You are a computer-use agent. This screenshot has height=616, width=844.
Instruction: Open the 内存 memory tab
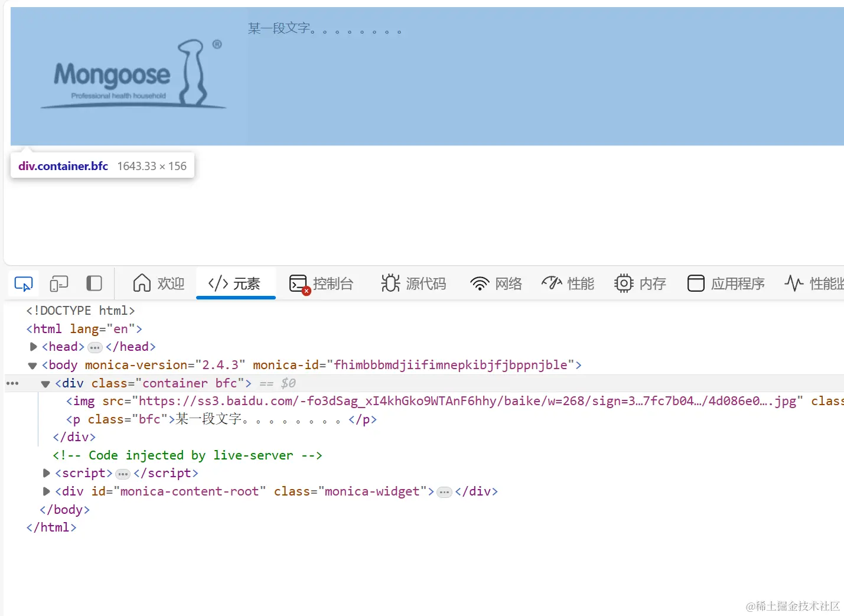(x=640, y=284)
